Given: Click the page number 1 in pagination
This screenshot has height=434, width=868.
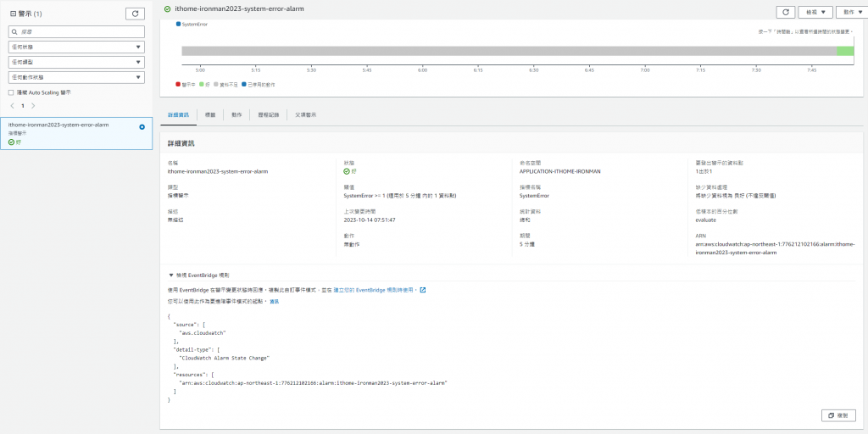Looking at the screenshot, I should coord(23,106).
